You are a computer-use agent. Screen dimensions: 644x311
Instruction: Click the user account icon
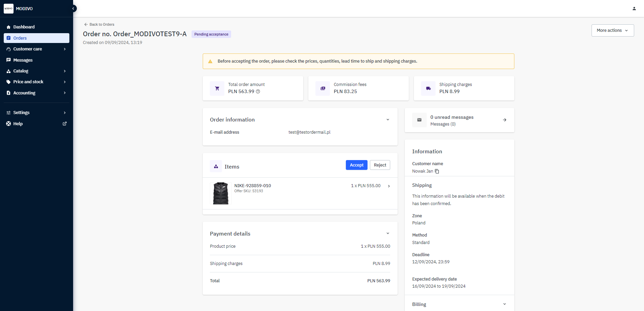pyautogui.click(x=634, y=8)
